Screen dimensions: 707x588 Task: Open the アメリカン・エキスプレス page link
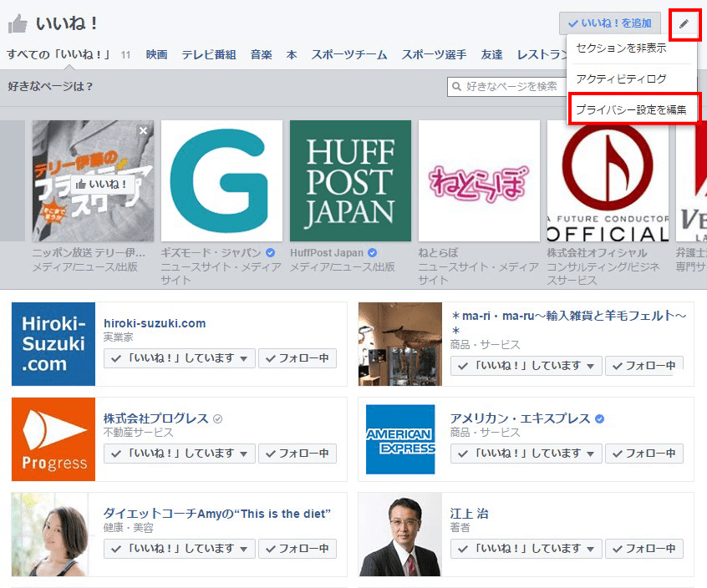coord(521,418)
